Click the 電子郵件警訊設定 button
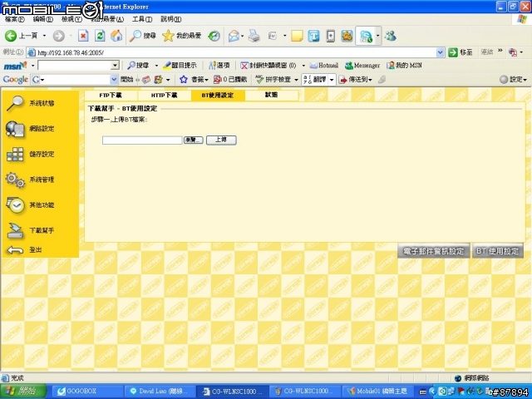This screenshot has width=532, height=399. (x=434, y=251)
